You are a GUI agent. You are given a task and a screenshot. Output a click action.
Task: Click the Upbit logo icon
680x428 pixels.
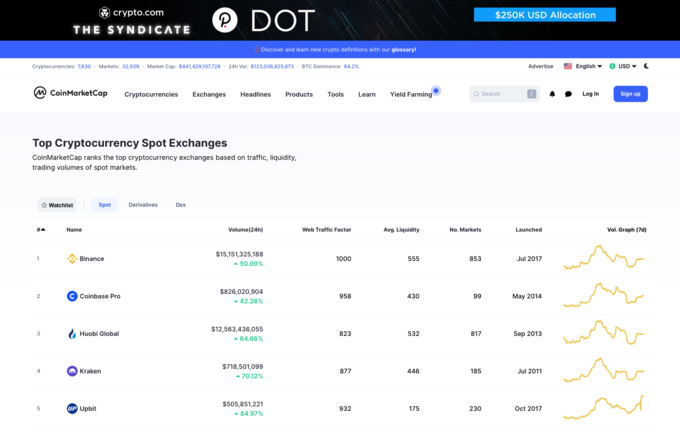[72, 408]
